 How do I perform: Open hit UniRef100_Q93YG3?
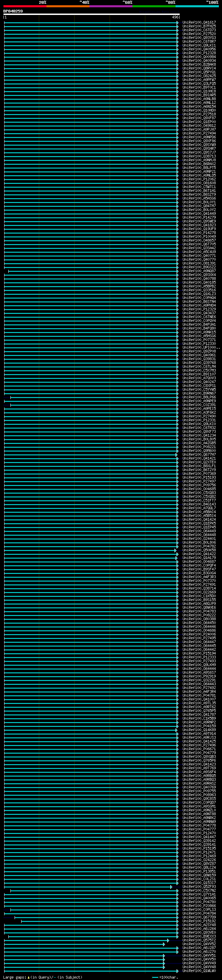pyautogui.click(x=199, y=38)
